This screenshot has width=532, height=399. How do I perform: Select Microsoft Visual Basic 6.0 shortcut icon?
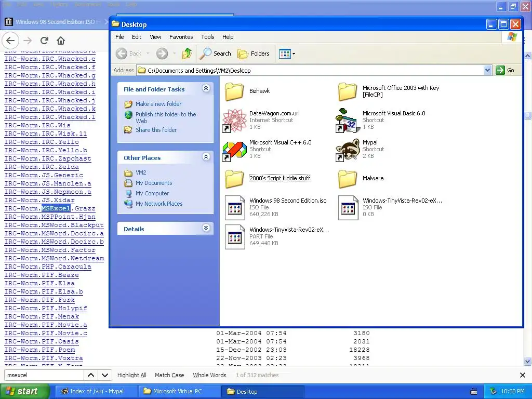tap(348, 120)
